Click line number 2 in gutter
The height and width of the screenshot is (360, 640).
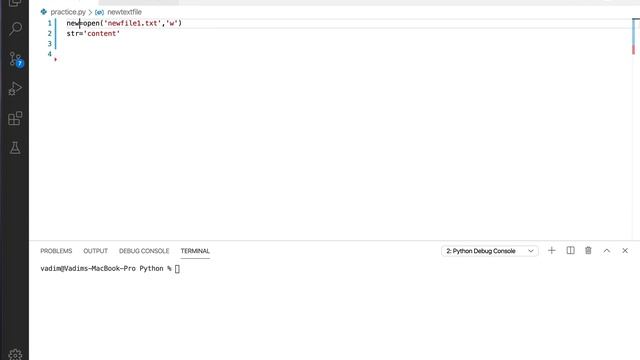(x=49, y=33)
